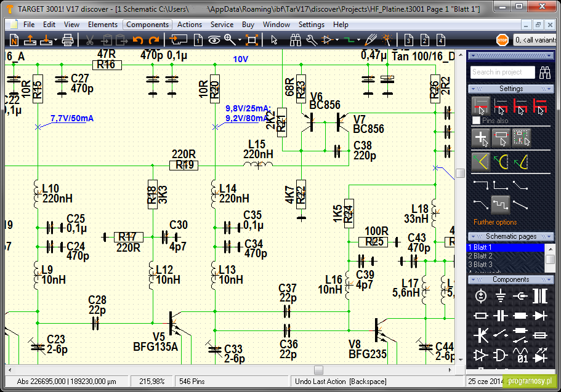
Task: Open schematic page 3 via toolbar icon
Action: click(408, 40)
